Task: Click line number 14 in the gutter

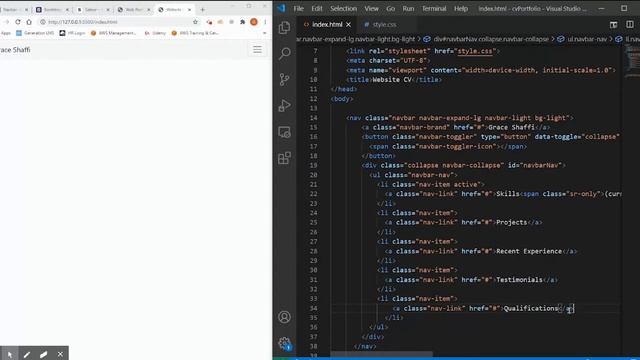Action: click(313, 118)
